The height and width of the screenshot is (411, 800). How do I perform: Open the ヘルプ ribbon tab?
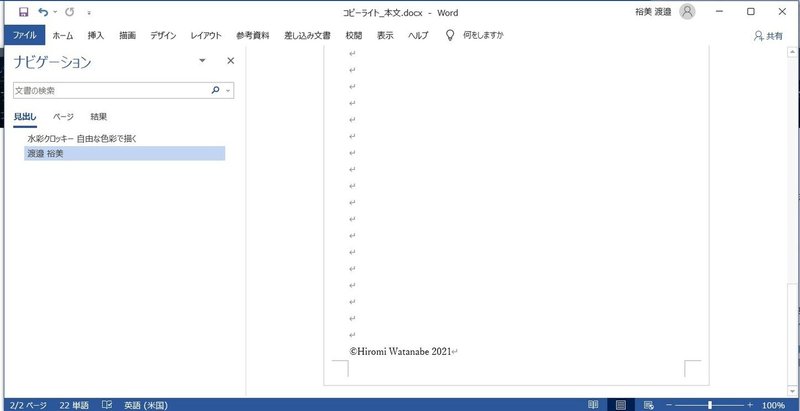click(418, 35)
